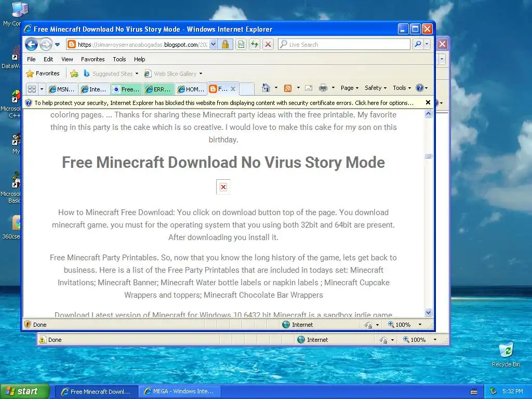Click into the Live Search box

click(344, 45)
